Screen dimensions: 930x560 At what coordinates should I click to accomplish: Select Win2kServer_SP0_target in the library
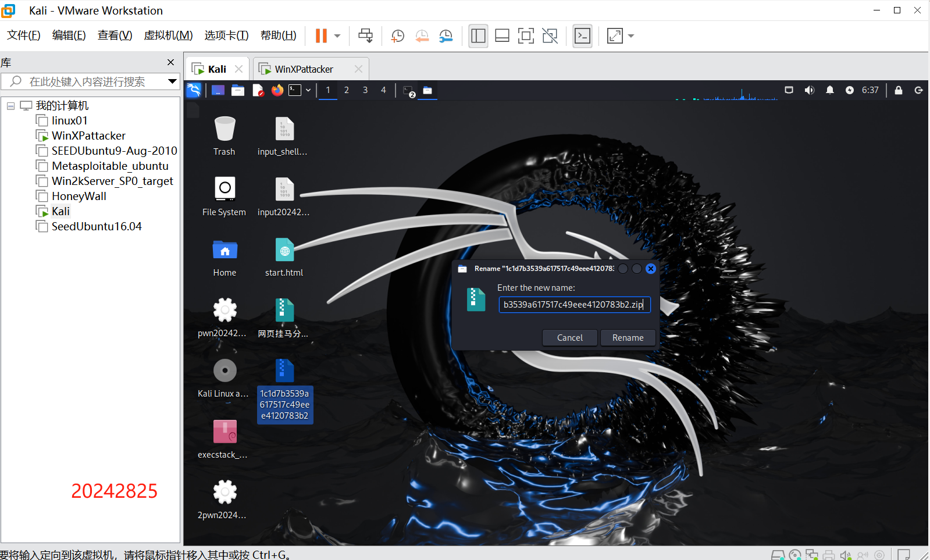(112, 181)
